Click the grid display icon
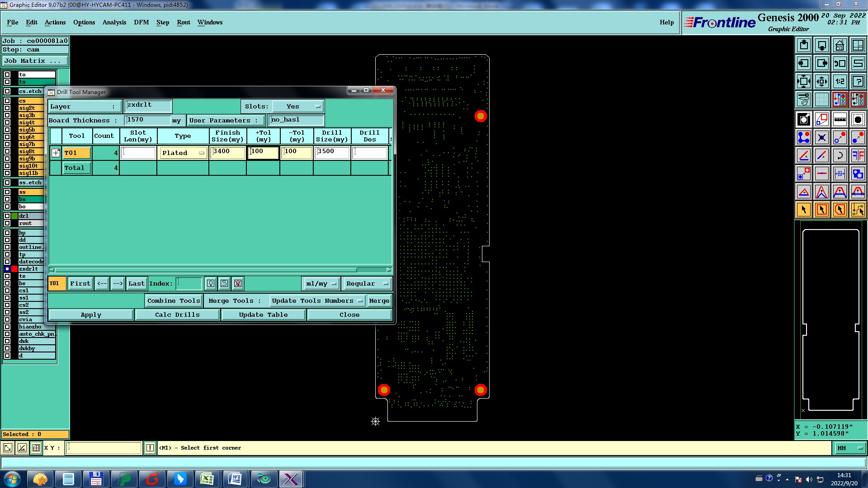Screen dimensions: 868x488 821,99
